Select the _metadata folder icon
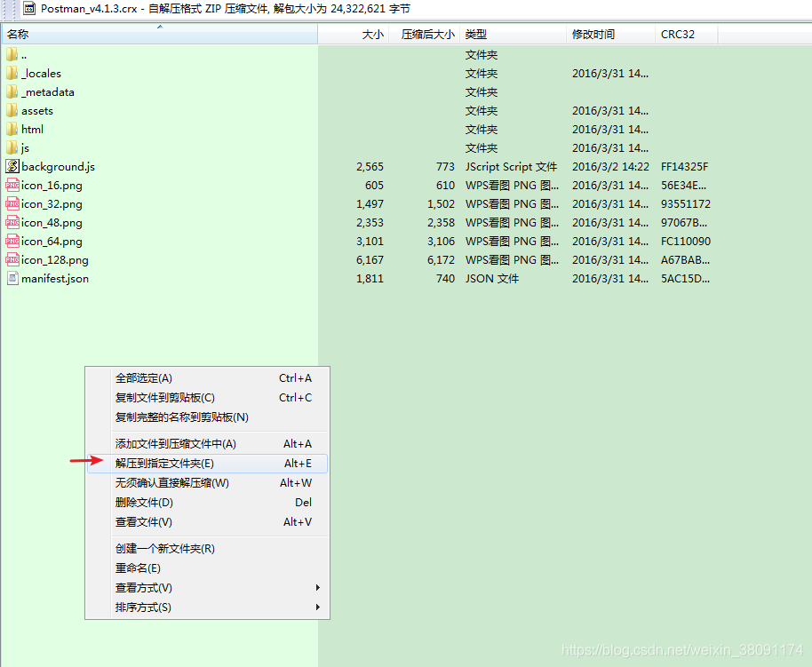This screenshot has height=667, width=812. (x=12, y=92)
